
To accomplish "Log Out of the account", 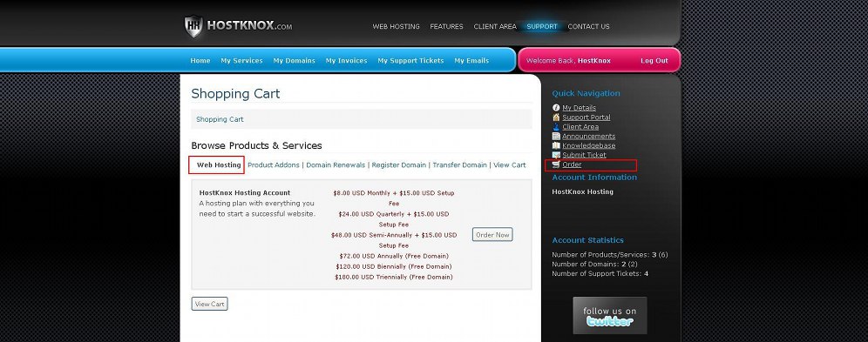I will tap(654, 61).
